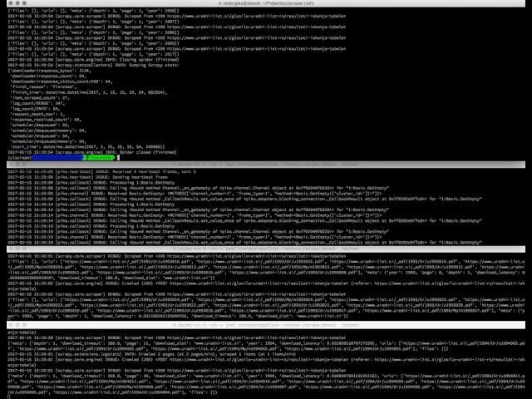Click the 'finish_reason': 'finished' line
532x399 pixels.
coord(42,86)
